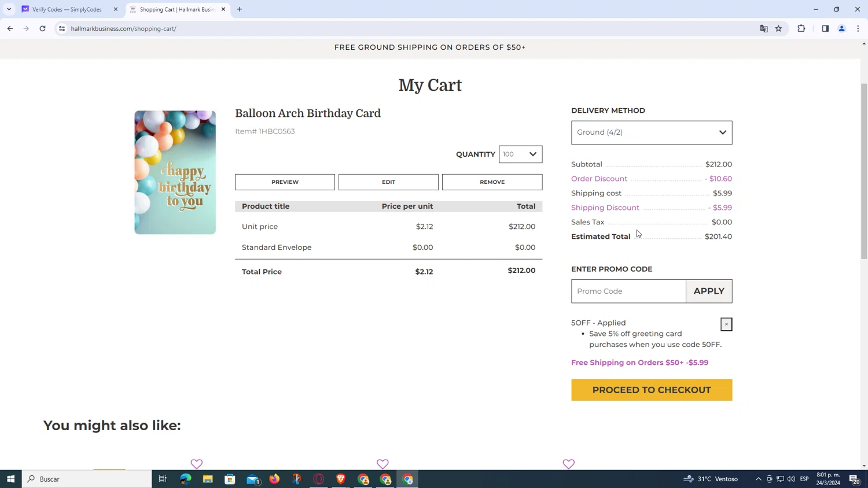Open the browser side panel icon

[825, 28]
